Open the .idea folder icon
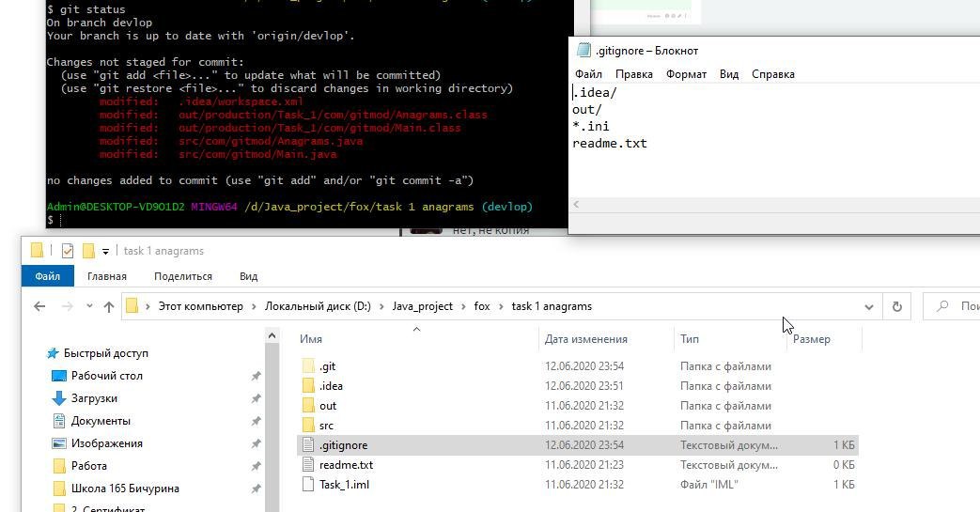This screenshot has width=980, height=512. coord(308,386)
